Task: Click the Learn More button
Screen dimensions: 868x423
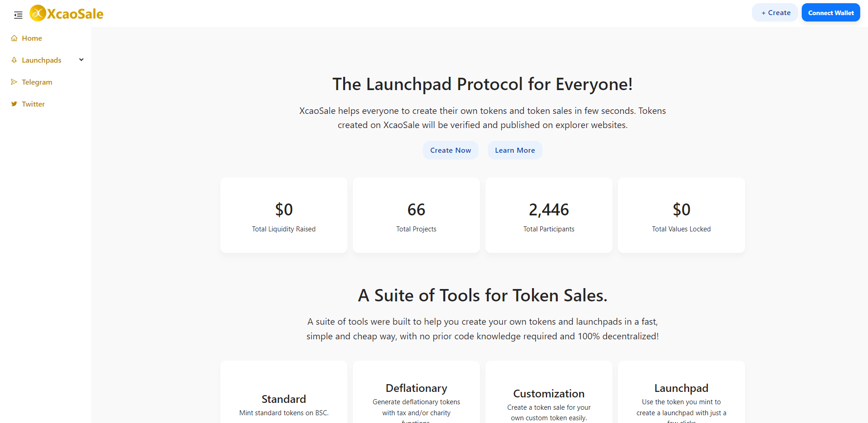Action: coord(515,150)
